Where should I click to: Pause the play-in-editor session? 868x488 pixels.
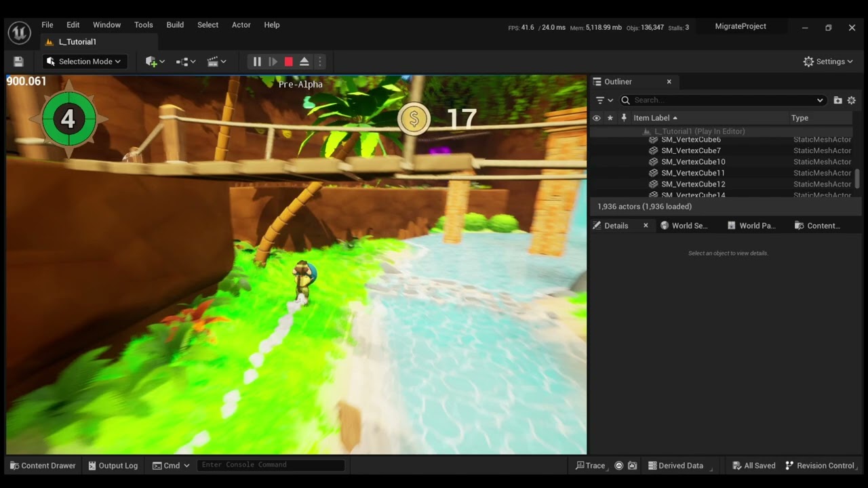pyautogui.click(x=257, y=62)
